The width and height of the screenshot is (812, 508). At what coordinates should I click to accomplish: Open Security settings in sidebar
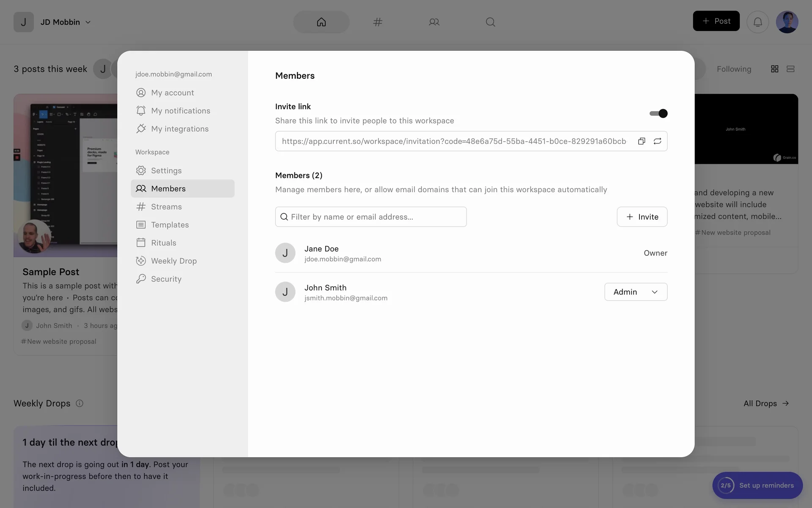[x=166, y=279]
